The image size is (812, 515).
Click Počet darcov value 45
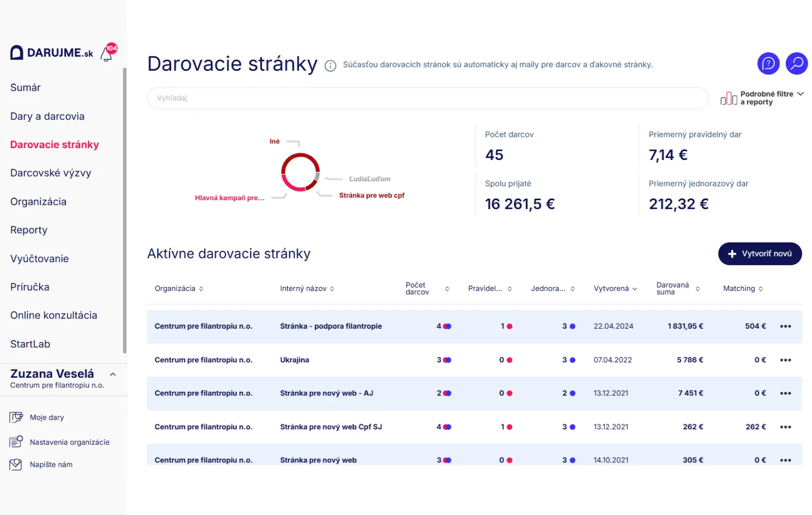(x=494, y=155)
